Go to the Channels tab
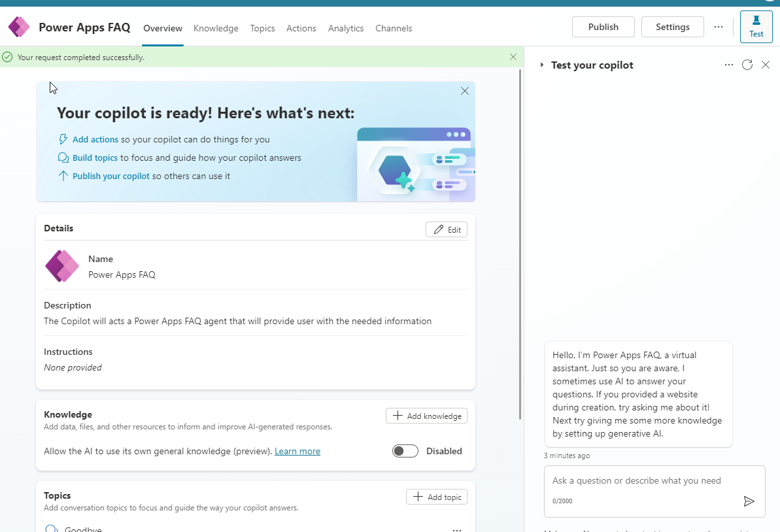780x532 pixels. pos(394,28)
